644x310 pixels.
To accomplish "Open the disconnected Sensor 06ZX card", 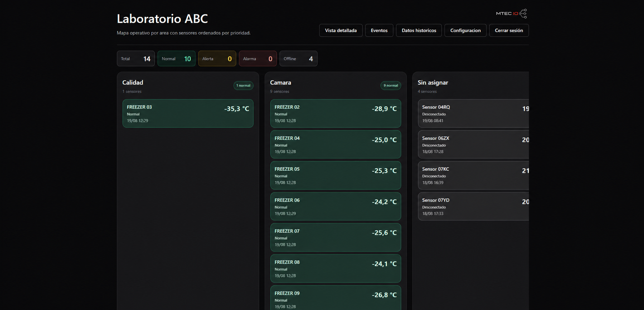I will tap(473, 144).
